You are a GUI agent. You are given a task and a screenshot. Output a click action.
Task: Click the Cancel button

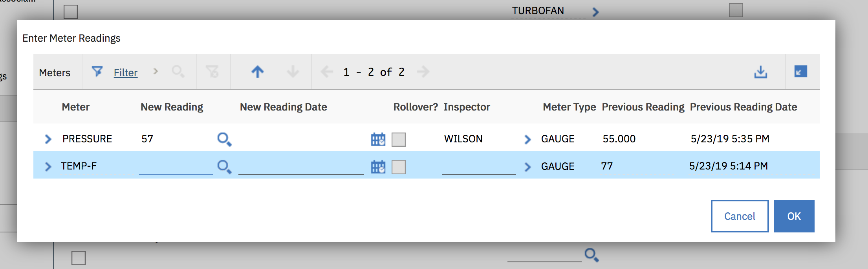[x=740, y=216]
